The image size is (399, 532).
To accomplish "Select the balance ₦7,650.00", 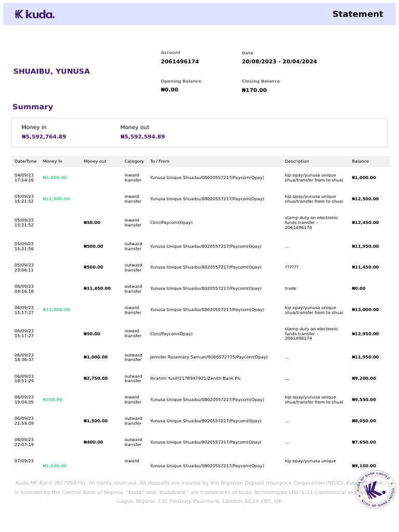I will (364, 442).
